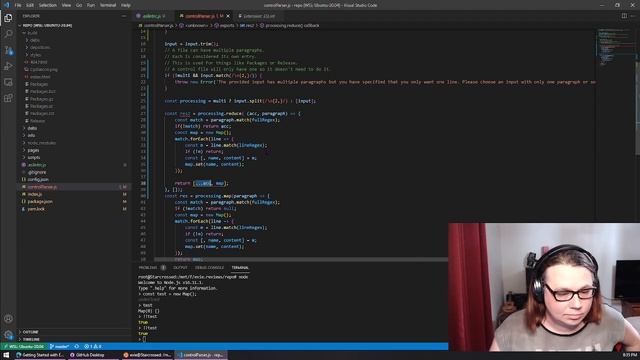This screenshot has height=360, width=640.
Task: Open Remote Explorer view icon
Action: coord(8,82)
